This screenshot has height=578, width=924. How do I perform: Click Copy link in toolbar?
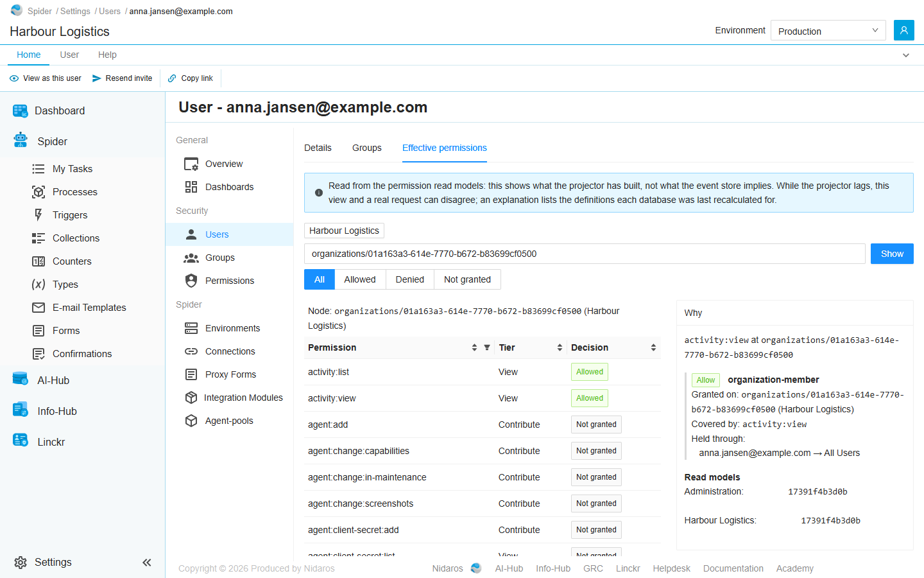[190, 78]
